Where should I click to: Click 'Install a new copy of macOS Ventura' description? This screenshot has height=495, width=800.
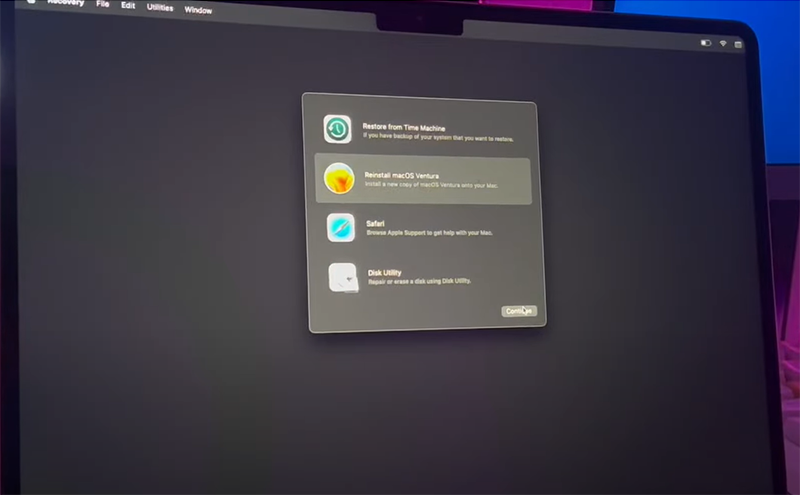[431, 184]
